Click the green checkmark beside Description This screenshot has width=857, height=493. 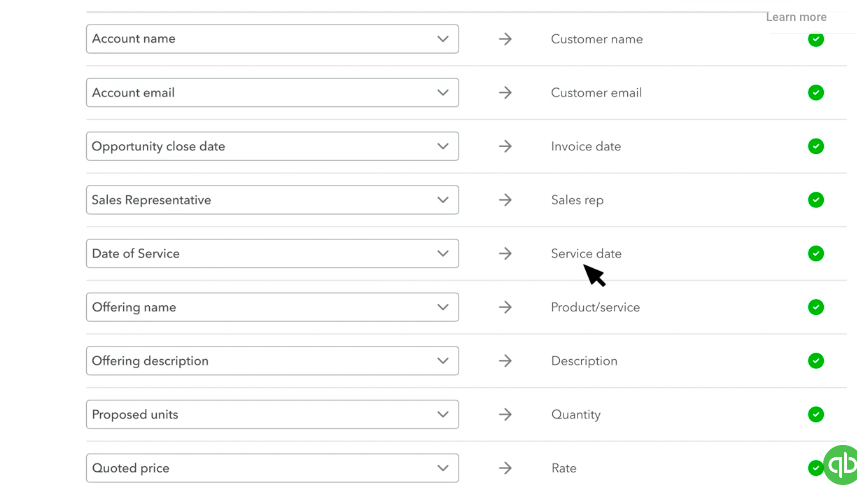click(816, 361)
